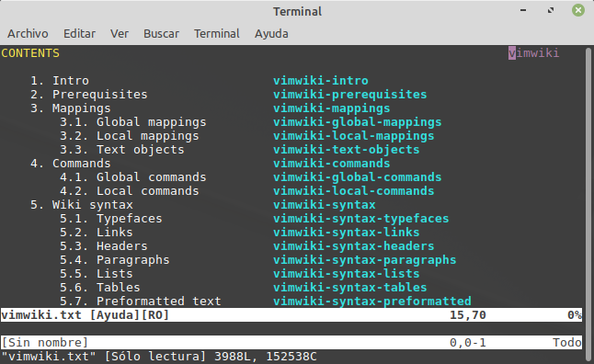This screenshot has width=594, height=364.
Task: Click the vimwiki-syntax tag link
Action: point(325,205)
